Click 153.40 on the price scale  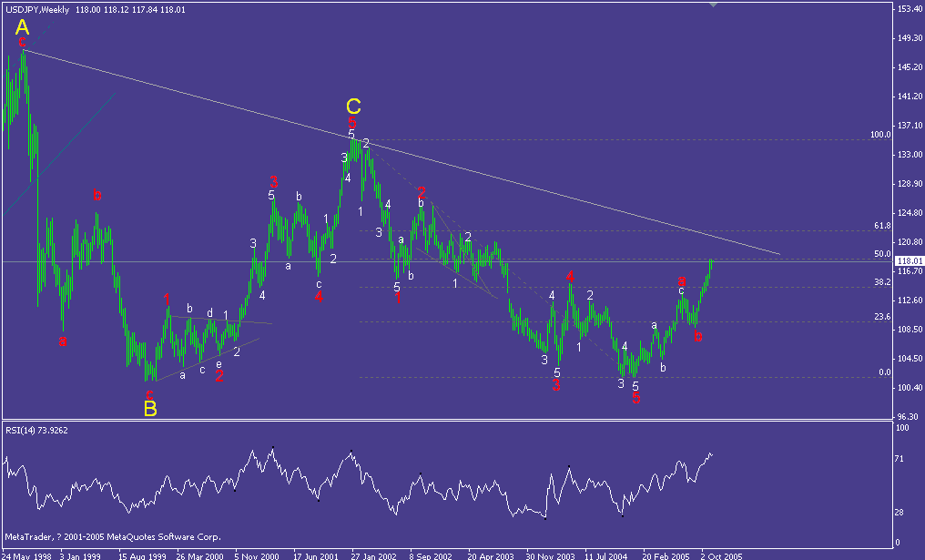coord(910,9)
